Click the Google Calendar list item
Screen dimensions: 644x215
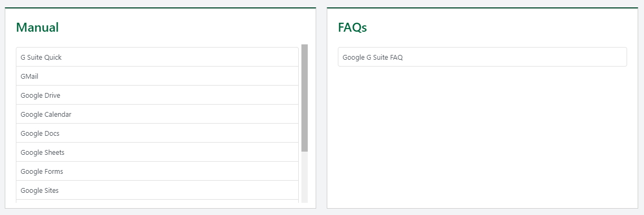[x=46, y=114]
